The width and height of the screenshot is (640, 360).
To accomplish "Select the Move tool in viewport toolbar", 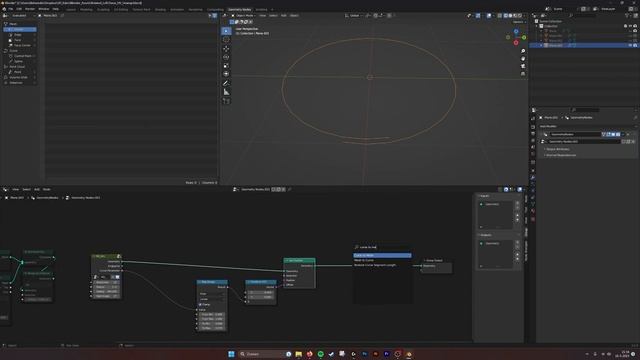I will [226, 49].
